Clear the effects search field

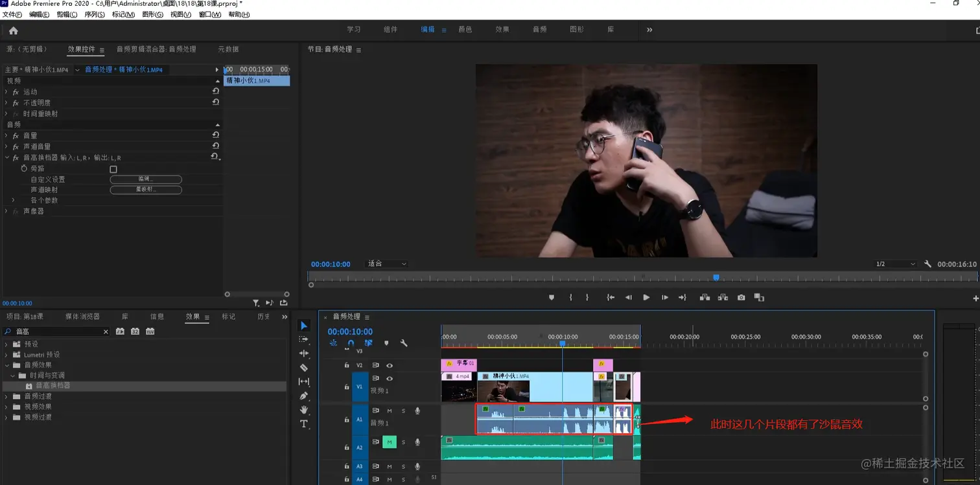point(106,332)
